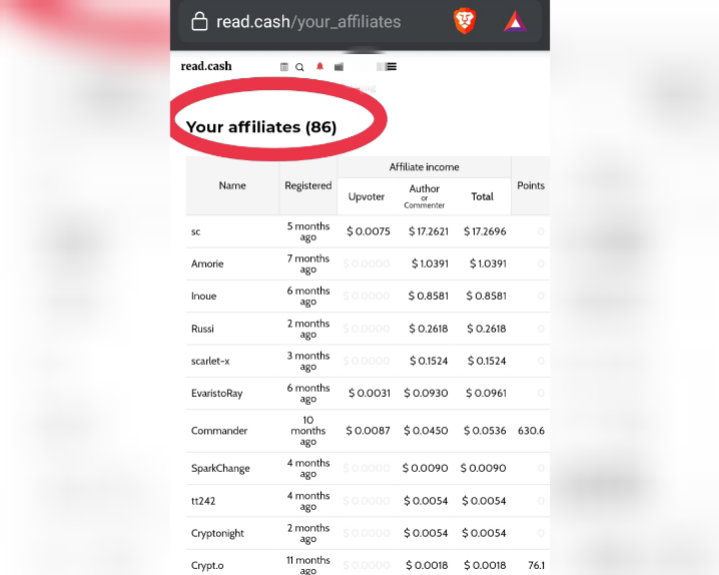Open Amorie's profile link
Viewport: 719px width, 575px height.
click(x=207, y=264)
